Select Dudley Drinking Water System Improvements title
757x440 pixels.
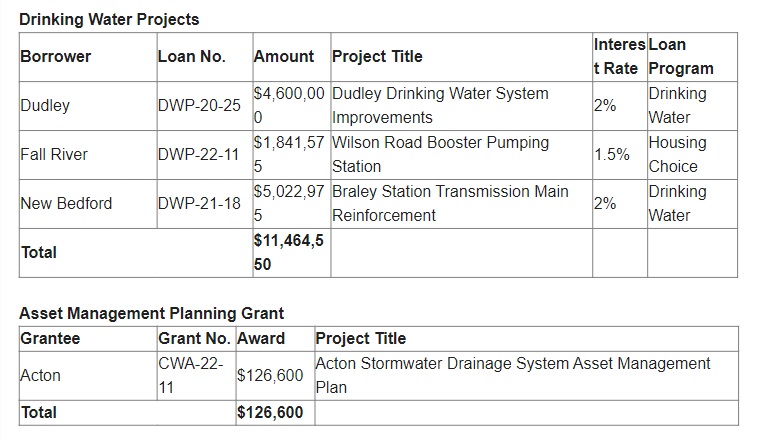[x=440, y=105]
